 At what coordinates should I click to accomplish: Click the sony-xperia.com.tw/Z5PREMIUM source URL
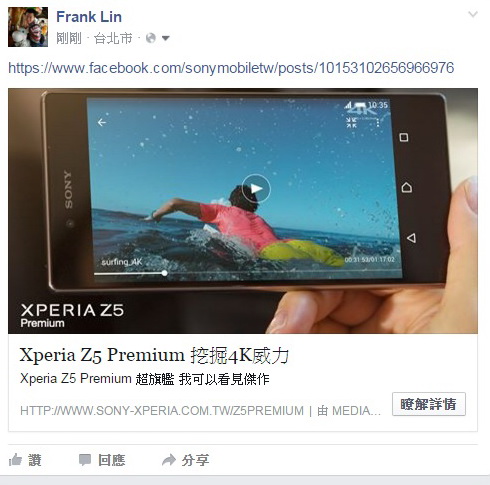point(162,411)
